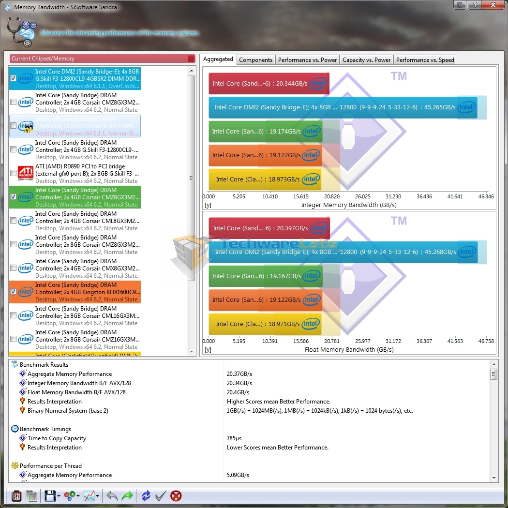Click Intel logo on yellow float bandwidth bar
This screenshot has height=508, width=508.
[310, 324]
